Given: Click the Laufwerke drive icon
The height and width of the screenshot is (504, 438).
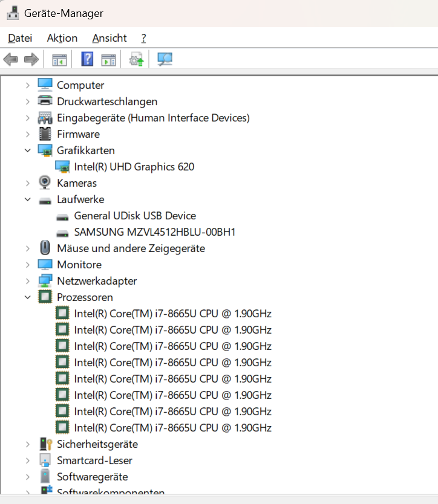Looking at the screenshot, I should [x=45, y=201].
